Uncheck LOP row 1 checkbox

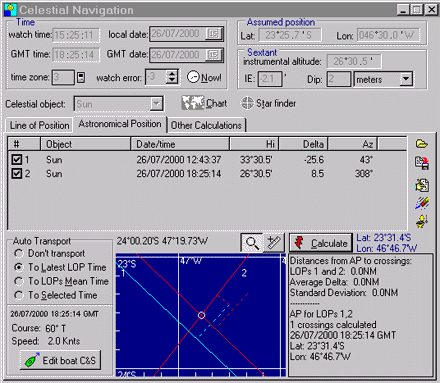pos(17,160)
